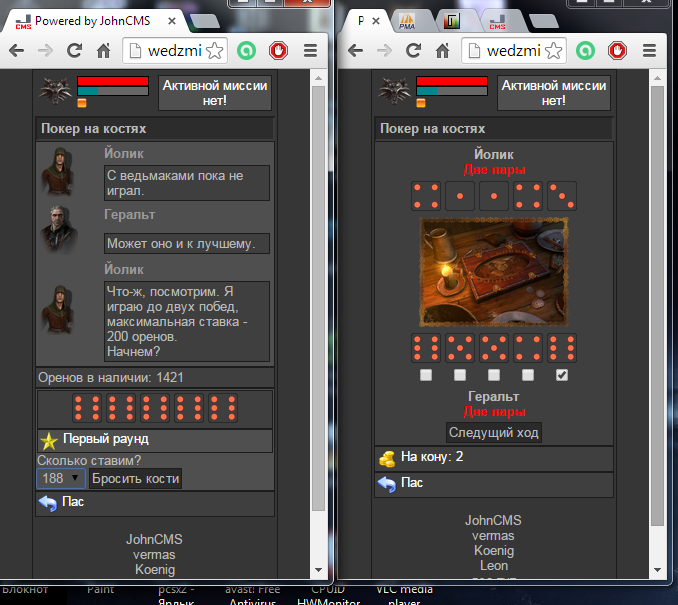Bookmark page with star in left window
678x605 pixels.
214,51
